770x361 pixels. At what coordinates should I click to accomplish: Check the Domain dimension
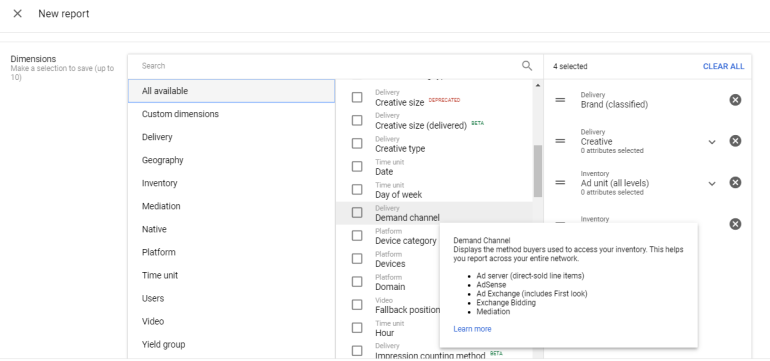357,282
